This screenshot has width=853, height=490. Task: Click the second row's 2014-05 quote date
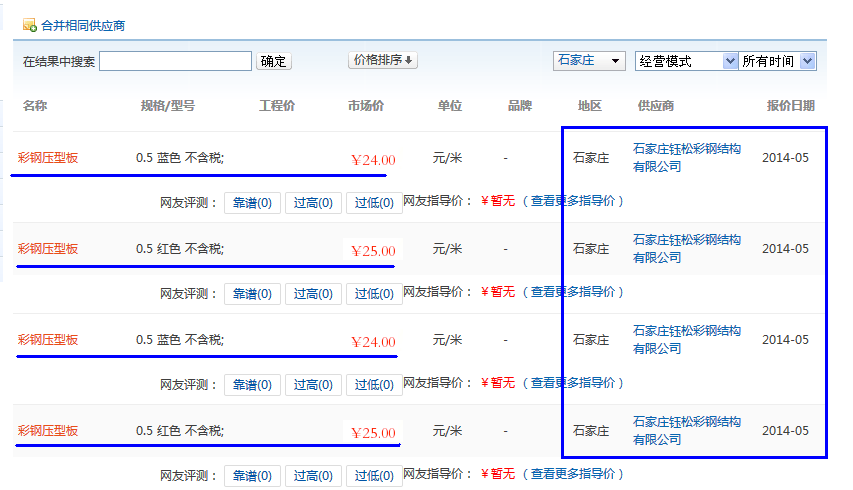click(785, 249)
